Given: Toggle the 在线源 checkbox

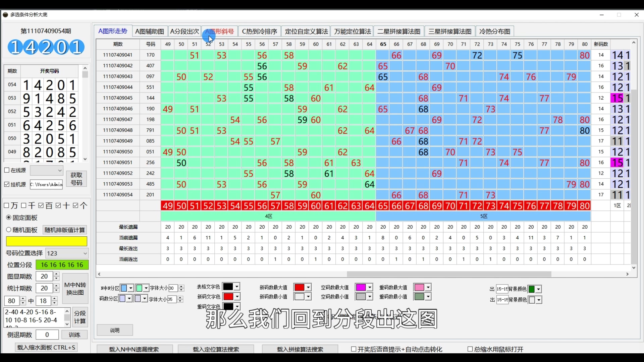Looking at the screenshot, I should 7,170.
